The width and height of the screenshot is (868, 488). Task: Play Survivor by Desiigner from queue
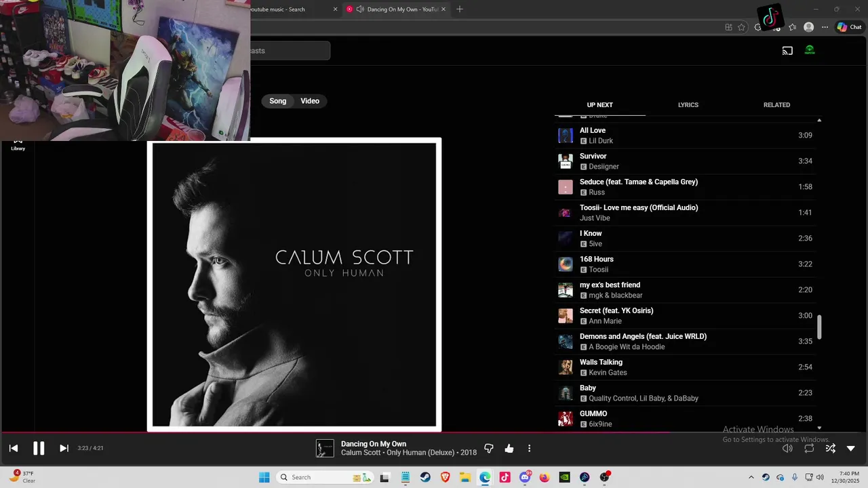pos(685,161)
